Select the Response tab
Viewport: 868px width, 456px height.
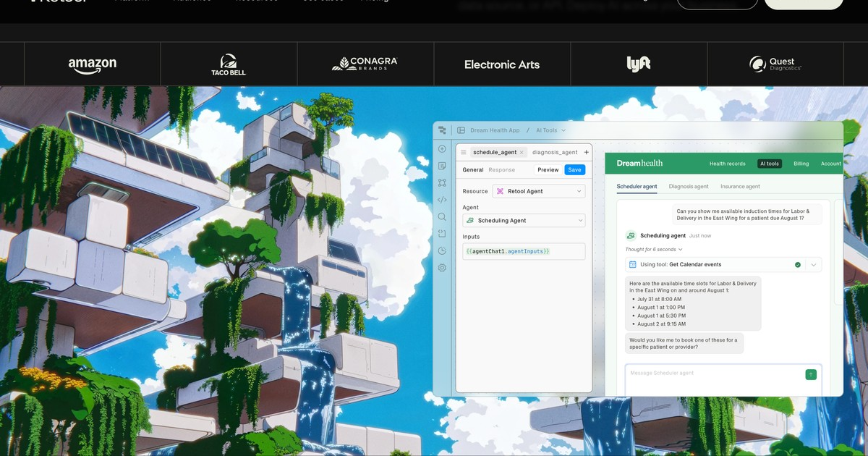(x=502, y=170)
